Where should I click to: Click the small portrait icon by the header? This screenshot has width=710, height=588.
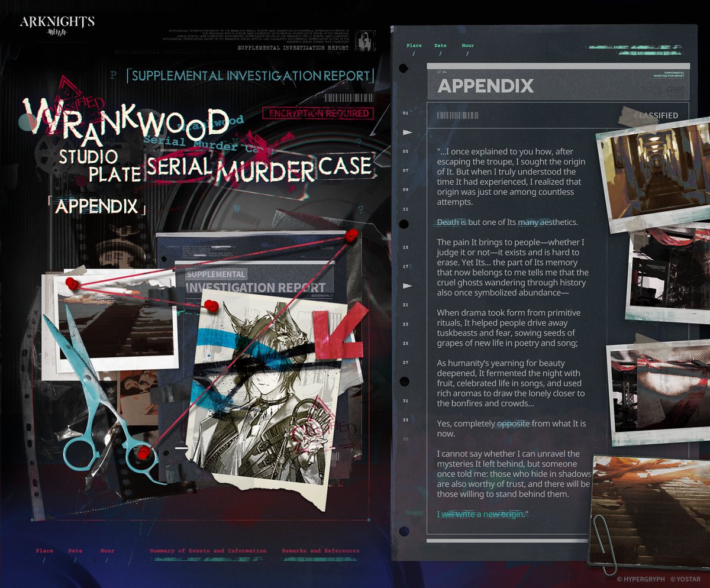pos(364,41)
